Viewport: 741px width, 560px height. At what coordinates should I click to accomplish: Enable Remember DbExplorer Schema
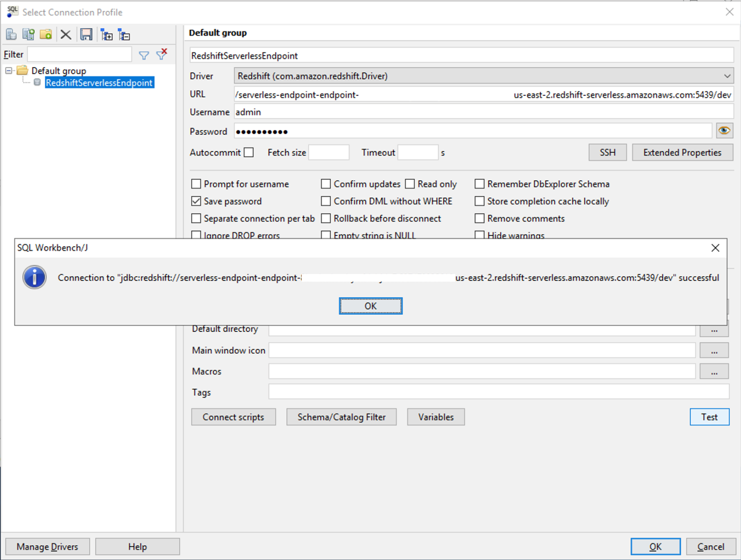click(479, 184)
